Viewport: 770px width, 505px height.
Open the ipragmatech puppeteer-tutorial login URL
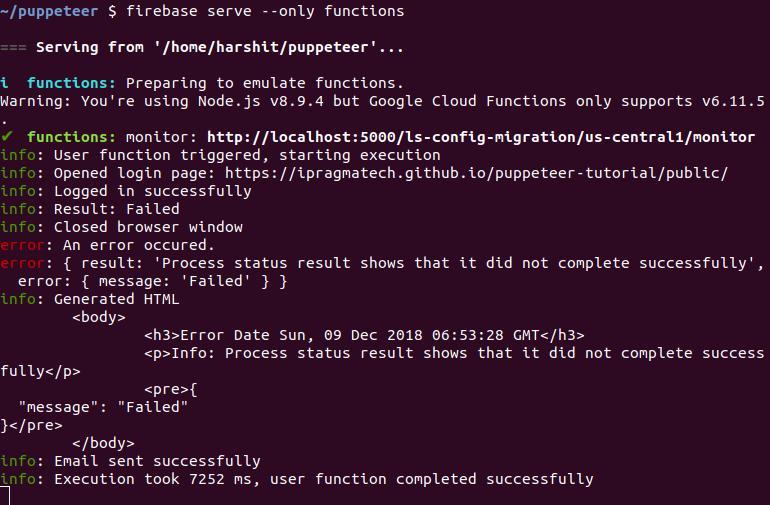[x=476, y=173]
